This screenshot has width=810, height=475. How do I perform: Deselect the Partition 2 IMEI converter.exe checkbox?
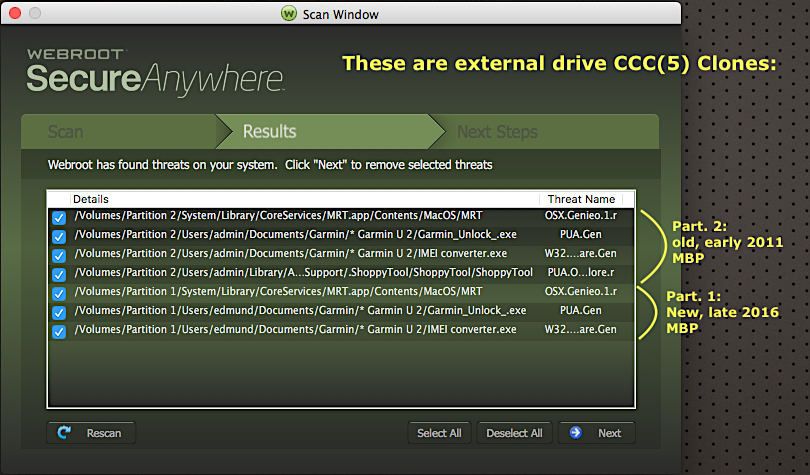pos(59,255)
